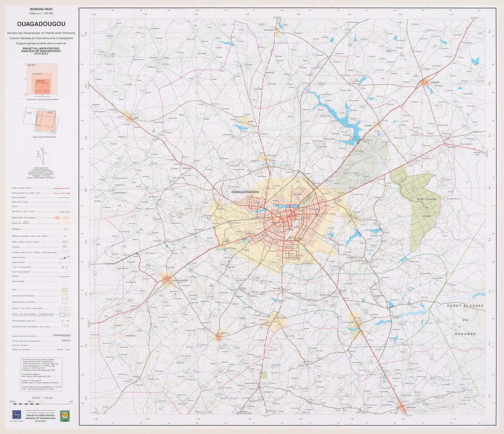This screenshot has height=434, width=504.
Task: Click the header 'PROJET VILLAGES-CENTRES' text
Action: [x=41, y=48]
